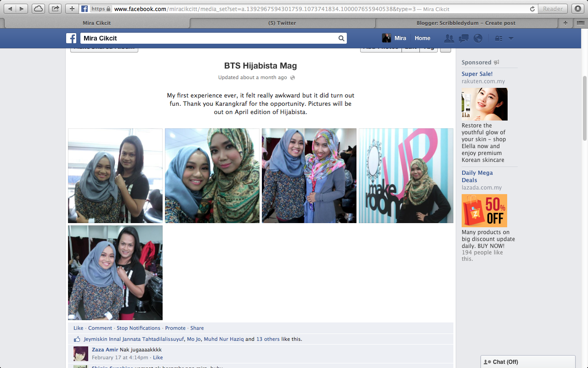
Task: Open the privacy shortcuts lock icon
Action: pos(498,39)
